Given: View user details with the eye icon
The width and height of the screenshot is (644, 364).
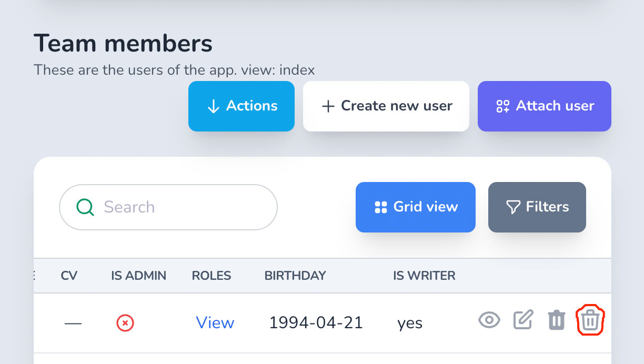Looking at the screenshot, I should 489,320.
